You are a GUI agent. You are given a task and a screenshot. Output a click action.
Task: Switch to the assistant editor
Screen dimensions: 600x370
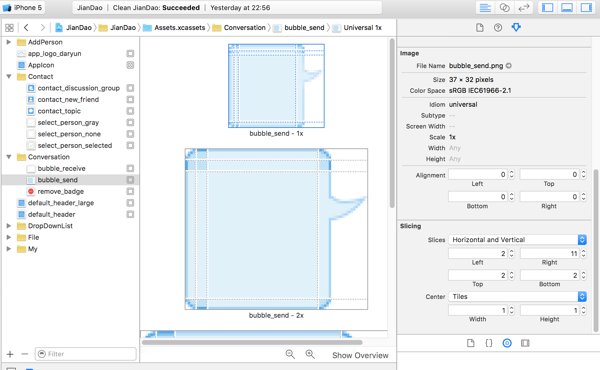pos(504,8)
